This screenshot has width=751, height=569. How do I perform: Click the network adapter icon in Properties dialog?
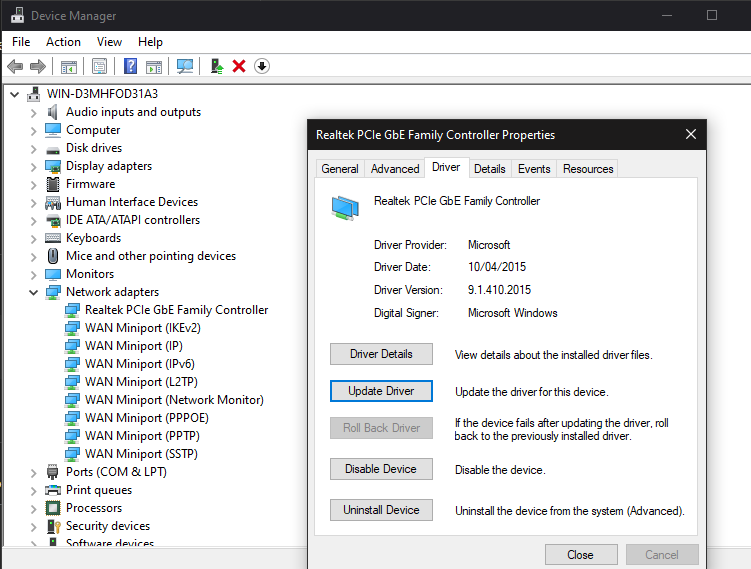[x=345, y=207]
